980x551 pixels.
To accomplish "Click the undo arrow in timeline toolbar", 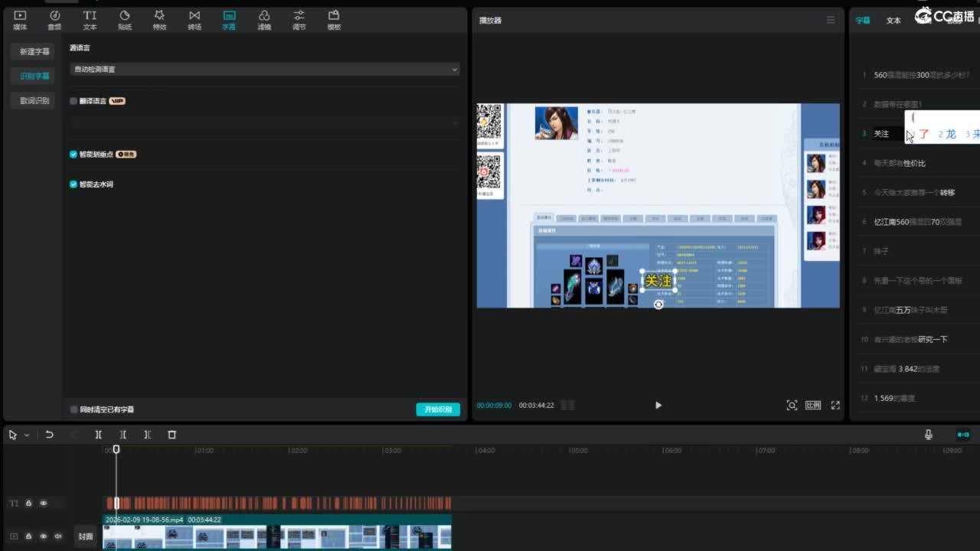I will (49, 435).
